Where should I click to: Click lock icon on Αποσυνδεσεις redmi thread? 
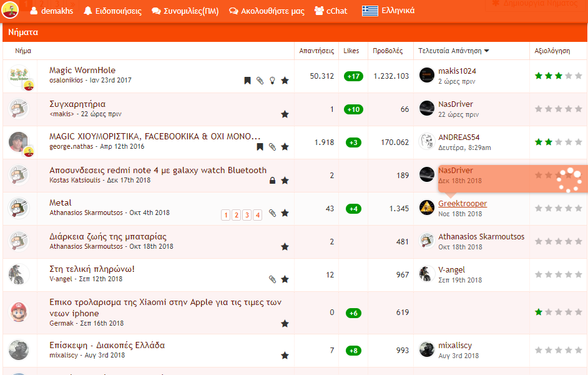(273, 181)
